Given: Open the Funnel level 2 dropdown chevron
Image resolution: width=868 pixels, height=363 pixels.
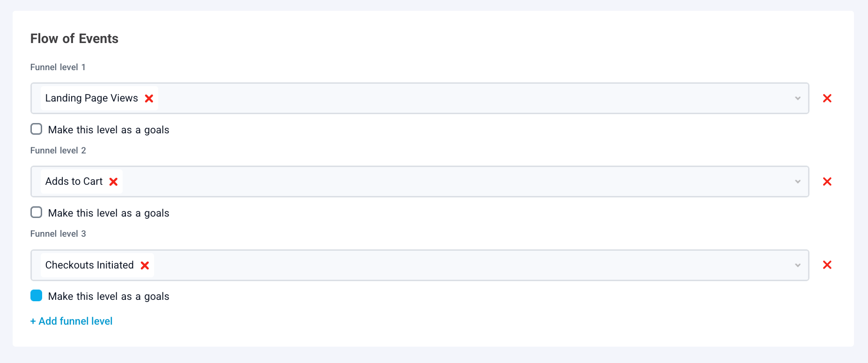Looking at the screenshot, I should 798,181.
